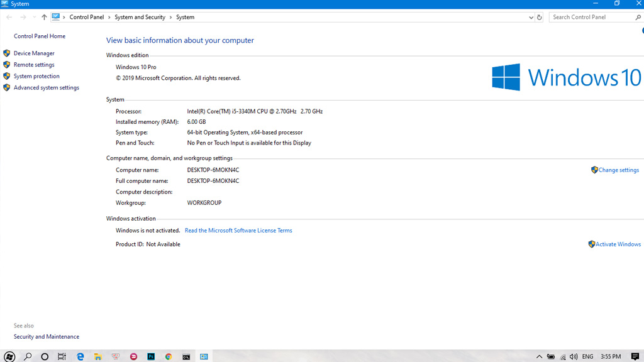Click WORKGROUP value text
This screenshot has height=362, width=644.
pyautogui.click(x=204, y=203)
